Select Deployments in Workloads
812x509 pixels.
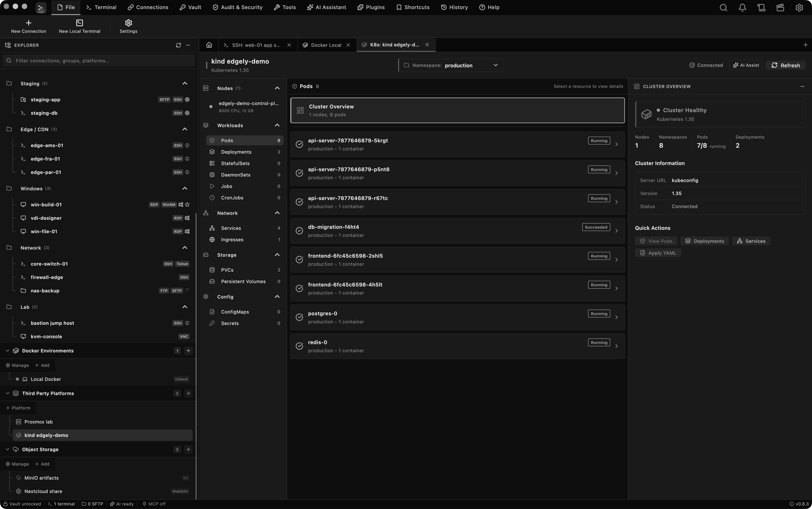click(x=244, y=152)
